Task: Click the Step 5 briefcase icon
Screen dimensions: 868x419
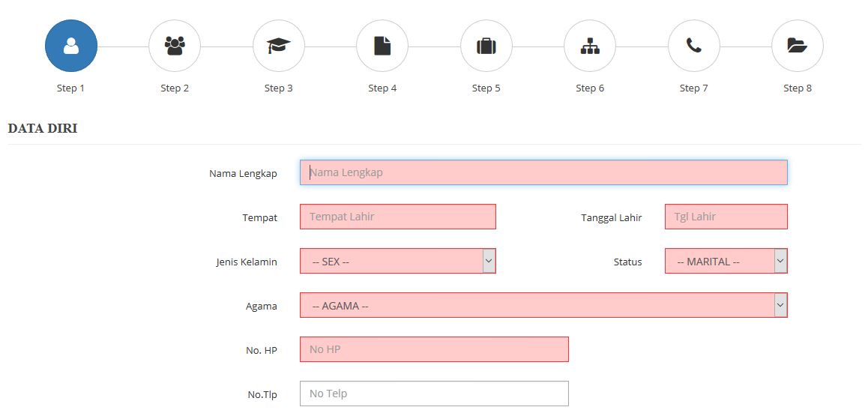Action: click(486, 46)
